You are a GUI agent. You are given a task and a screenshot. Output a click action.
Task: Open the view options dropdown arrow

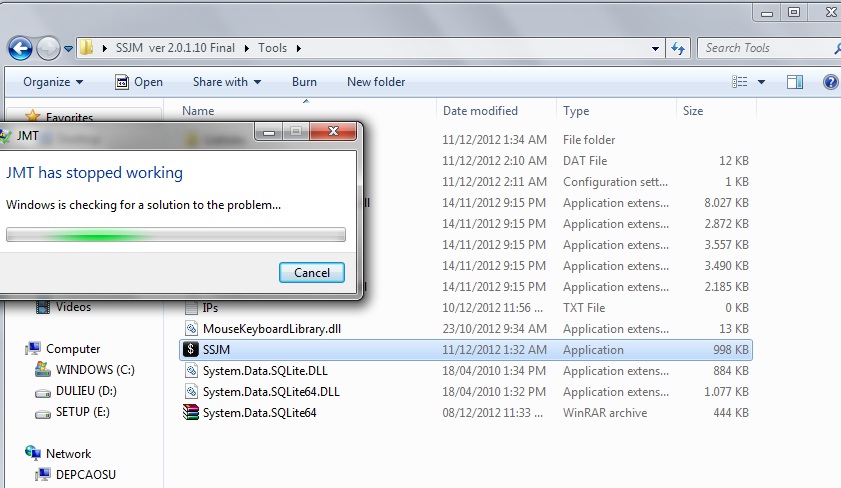click(x=761, y=82)
